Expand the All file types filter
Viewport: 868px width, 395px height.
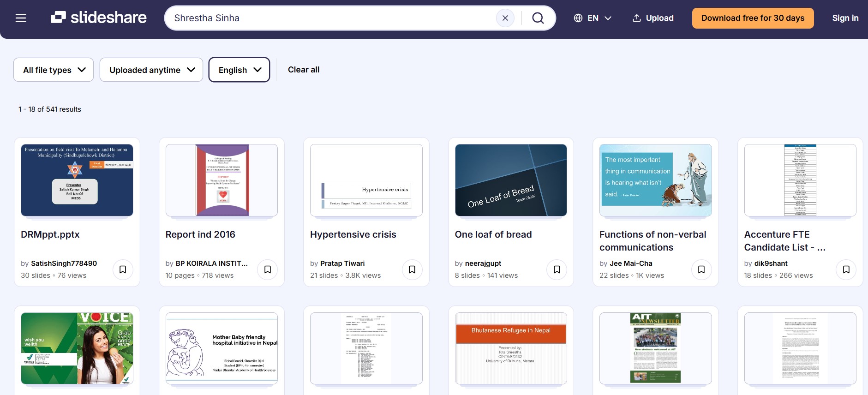coord(54,70)
